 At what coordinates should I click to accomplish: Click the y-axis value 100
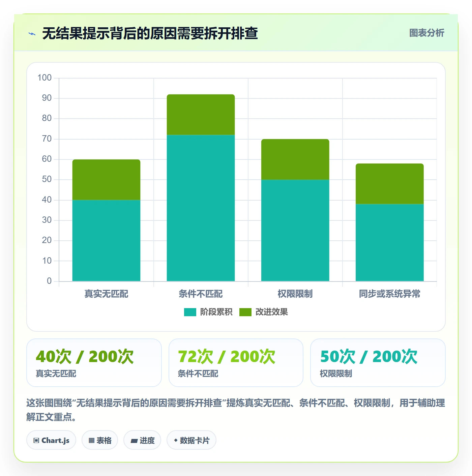[x=45, y=78]
